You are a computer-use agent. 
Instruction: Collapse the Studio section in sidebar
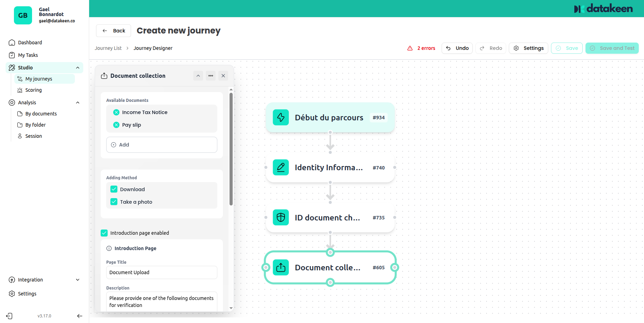[78, 67]
